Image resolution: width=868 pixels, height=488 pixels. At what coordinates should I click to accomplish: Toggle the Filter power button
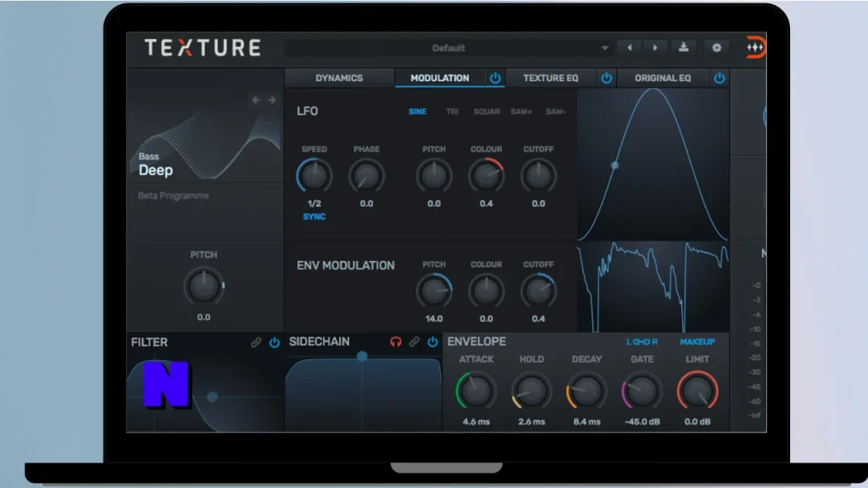[x=274, y=342]
